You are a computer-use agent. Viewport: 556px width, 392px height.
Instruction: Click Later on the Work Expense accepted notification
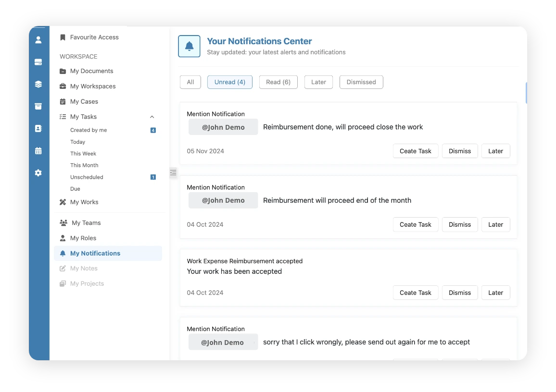click(495, 293)
